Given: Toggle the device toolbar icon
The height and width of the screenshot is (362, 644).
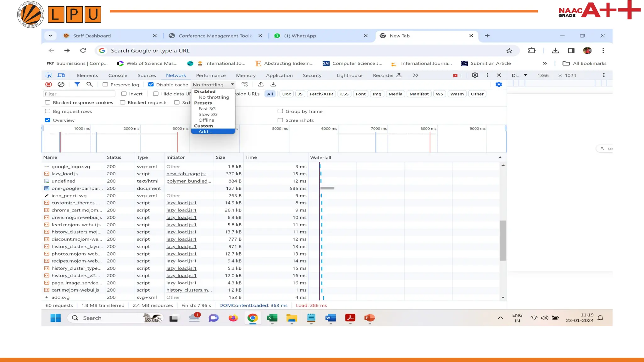Looking at the screenshot, I should pyautogui.click(x=61, y=75).
